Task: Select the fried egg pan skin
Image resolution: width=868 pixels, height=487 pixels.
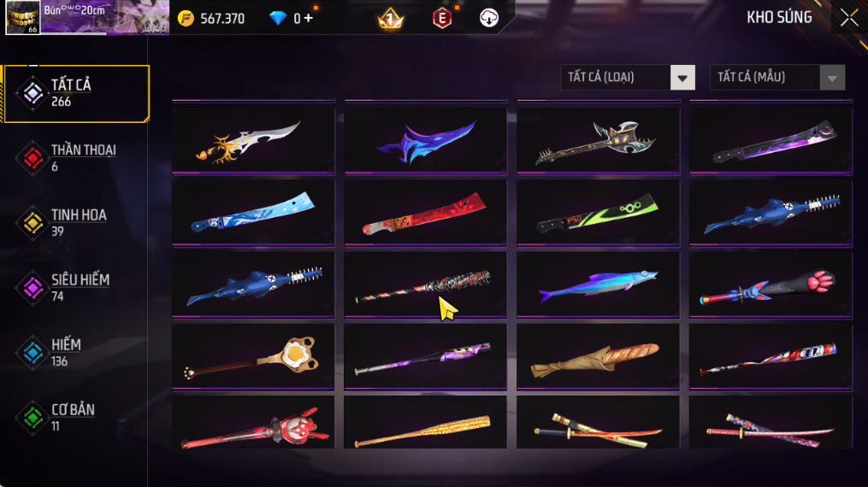Action: coord(253,356)
